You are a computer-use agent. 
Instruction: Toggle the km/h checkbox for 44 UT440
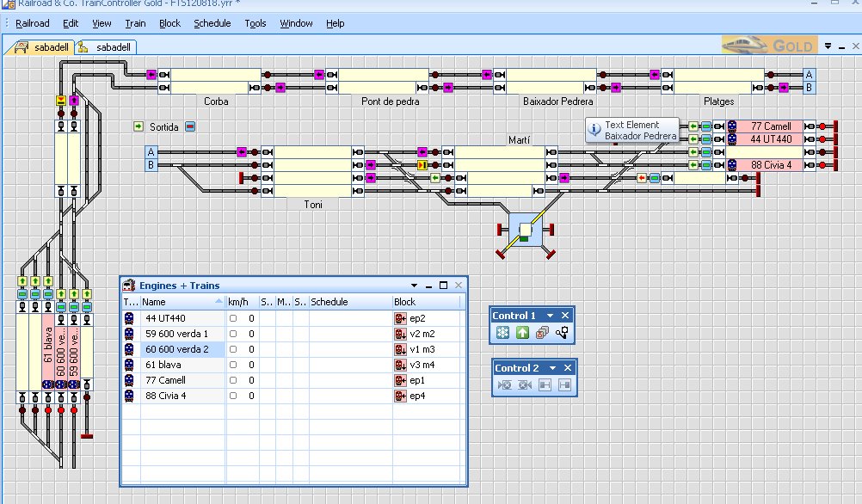pyautogui.click(x=233, y=318)
